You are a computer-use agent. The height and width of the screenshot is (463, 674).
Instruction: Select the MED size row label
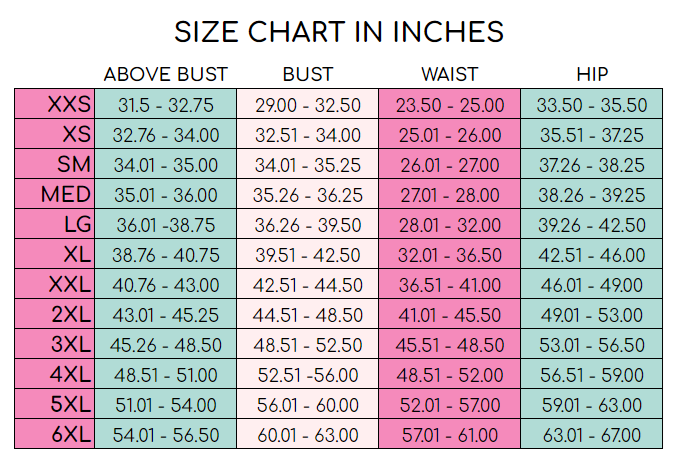(66, 194)
